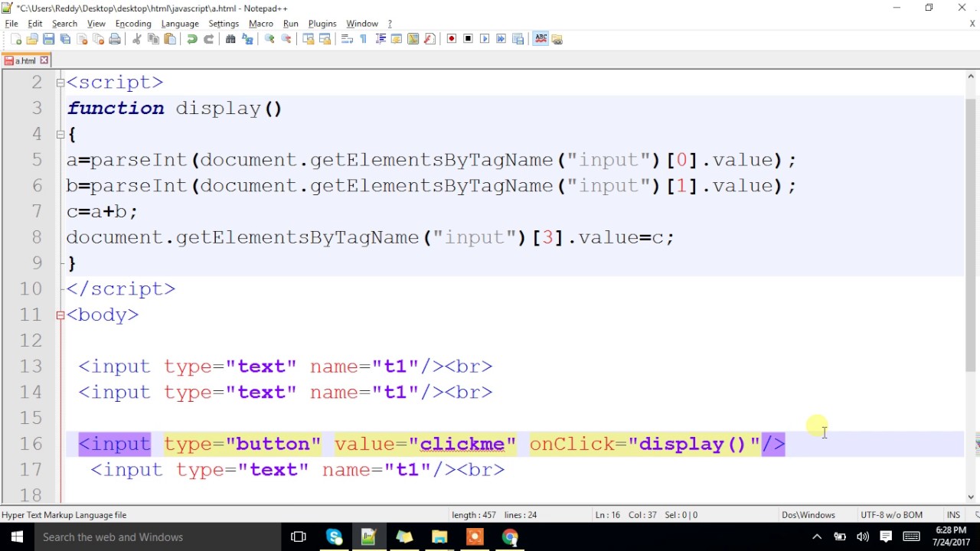Toggle synchronized vertical scrolling
Screen dimensions: 980x551
309,39
